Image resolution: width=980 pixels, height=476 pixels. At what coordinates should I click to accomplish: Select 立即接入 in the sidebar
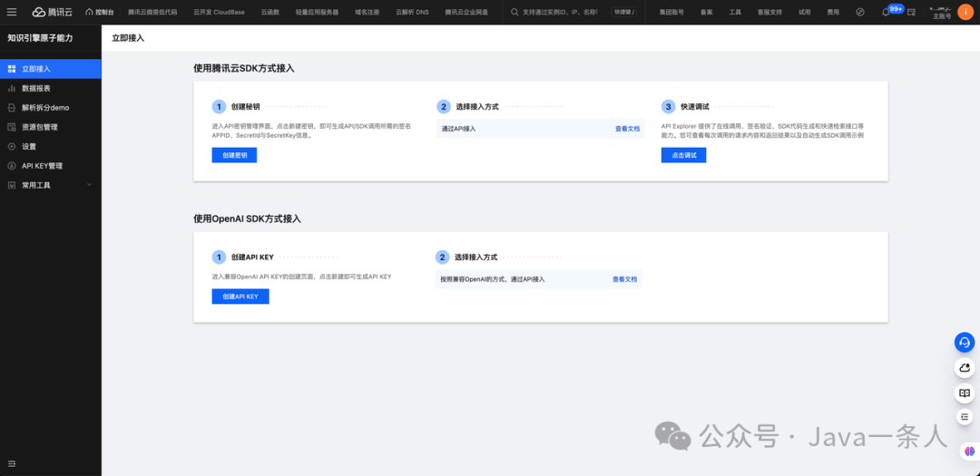coord(51,69)
